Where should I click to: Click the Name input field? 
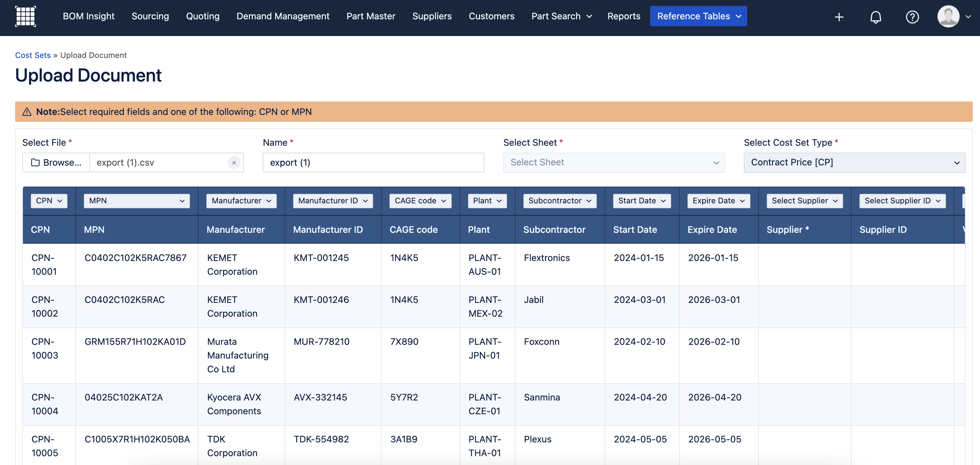click(373, 163)
